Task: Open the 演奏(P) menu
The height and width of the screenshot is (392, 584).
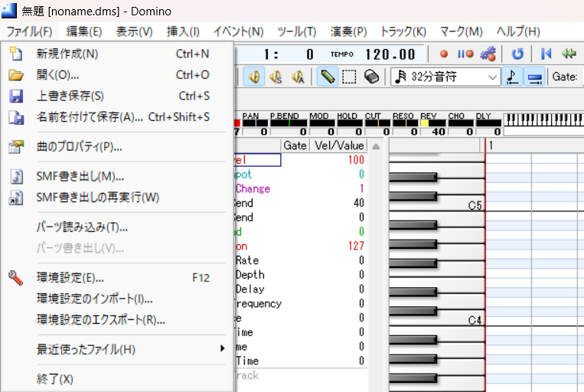Action: pyautogui.click(x=348, y=31)
